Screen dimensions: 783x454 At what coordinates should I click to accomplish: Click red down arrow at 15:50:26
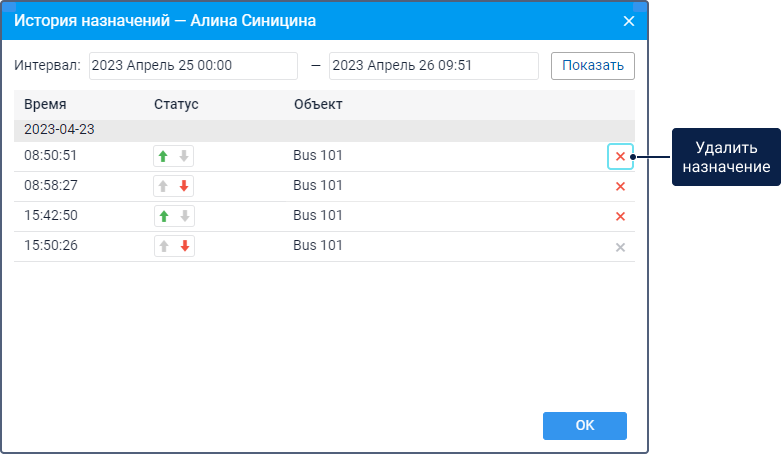(184, 247)
